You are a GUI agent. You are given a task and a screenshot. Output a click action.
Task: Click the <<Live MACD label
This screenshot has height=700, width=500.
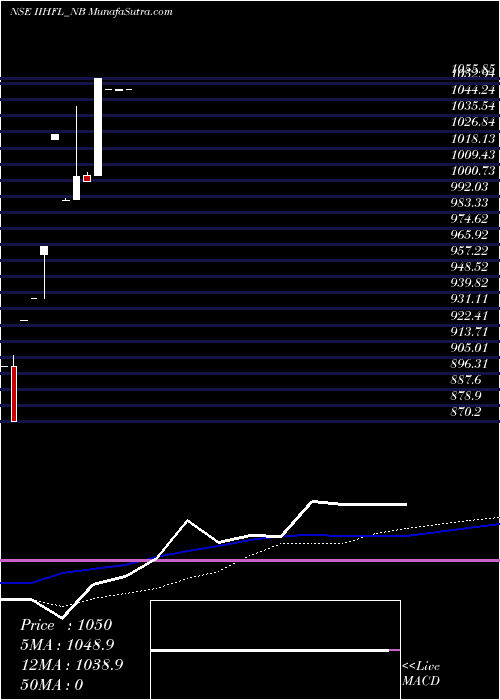[421, 674]
